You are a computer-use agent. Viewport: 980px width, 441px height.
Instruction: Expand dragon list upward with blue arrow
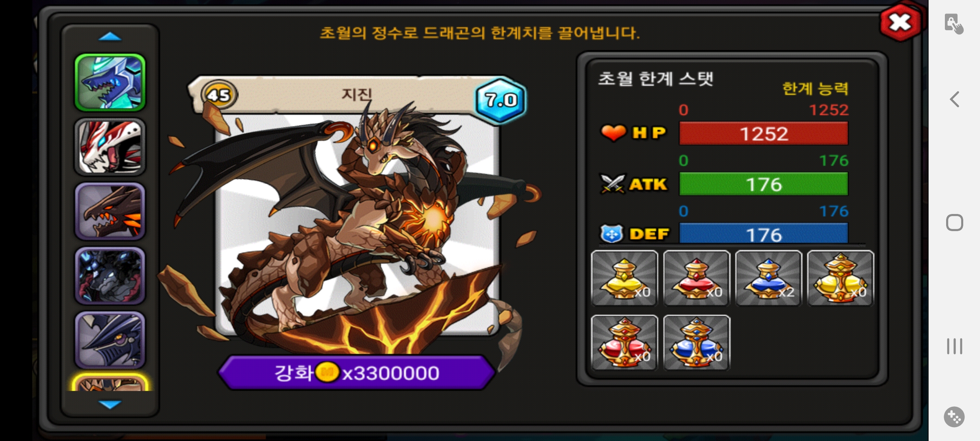pos(110,37)
